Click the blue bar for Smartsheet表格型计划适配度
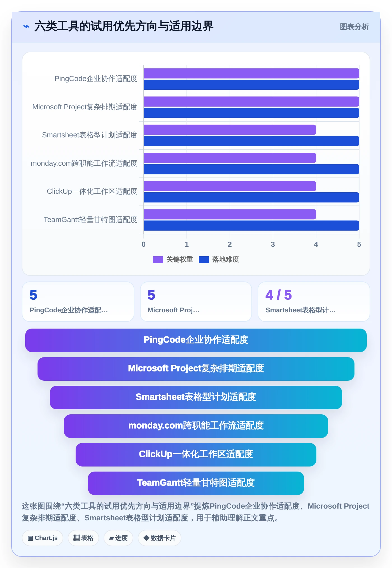 point(251,141)
